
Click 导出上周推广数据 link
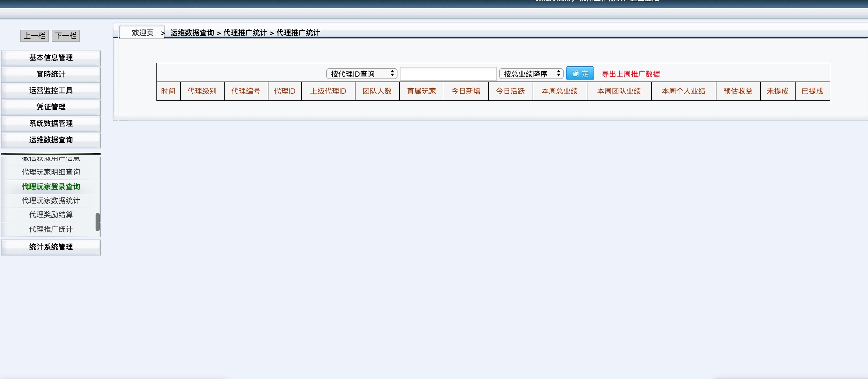pyautogui.click(x=630, y=74)
